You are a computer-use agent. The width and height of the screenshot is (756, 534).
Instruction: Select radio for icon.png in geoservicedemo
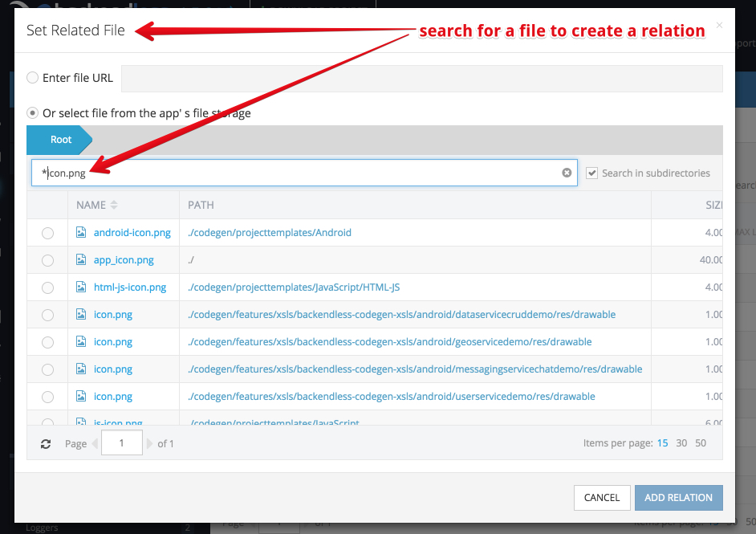(x=47, y=343)
